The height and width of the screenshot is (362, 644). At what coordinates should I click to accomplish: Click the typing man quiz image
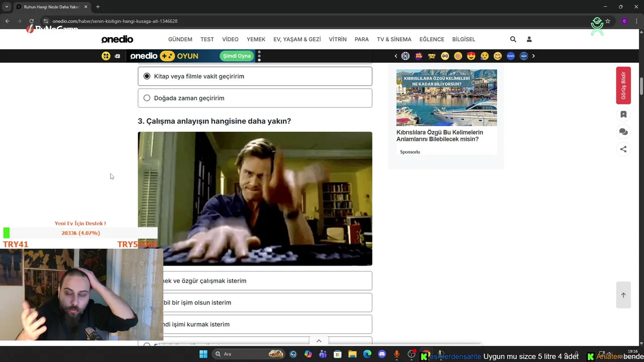point(255,199)
